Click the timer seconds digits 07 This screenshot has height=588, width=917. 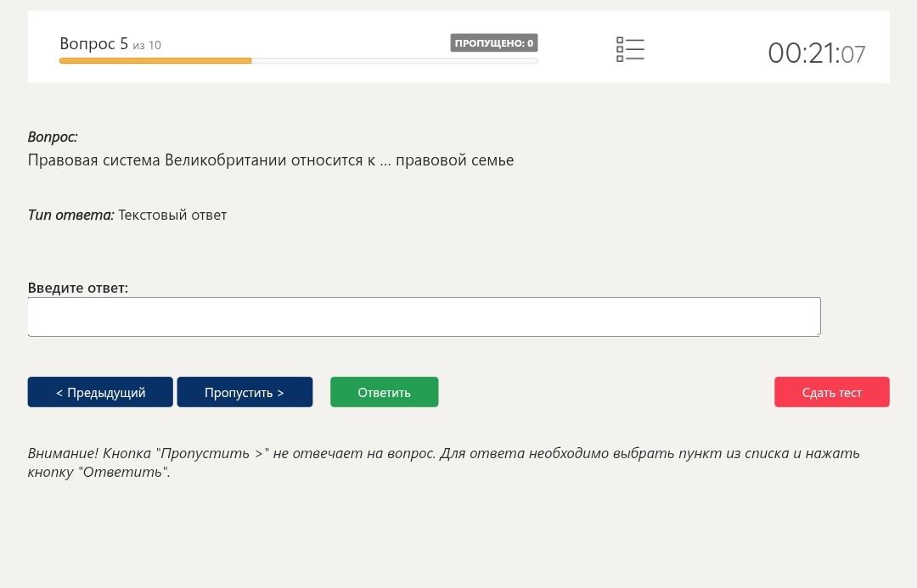[853, 55]
